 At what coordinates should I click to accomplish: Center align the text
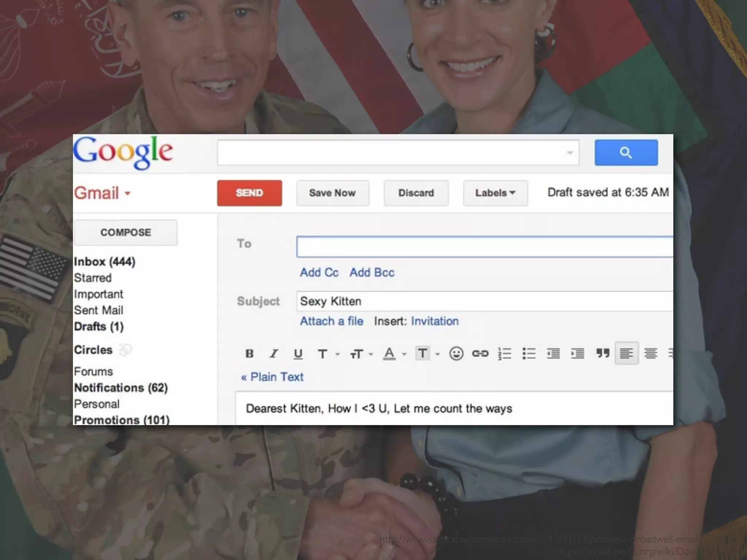click(651, 353)
